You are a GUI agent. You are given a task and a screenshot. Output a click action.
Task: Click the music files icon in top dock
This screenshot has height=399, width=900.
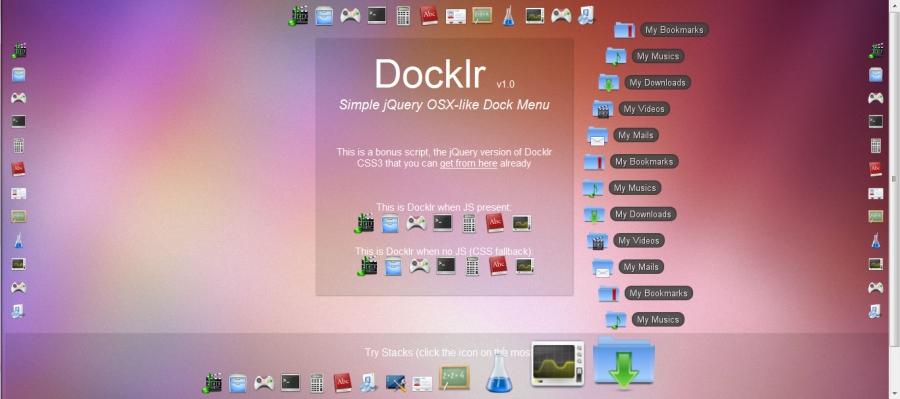(587, 16)
